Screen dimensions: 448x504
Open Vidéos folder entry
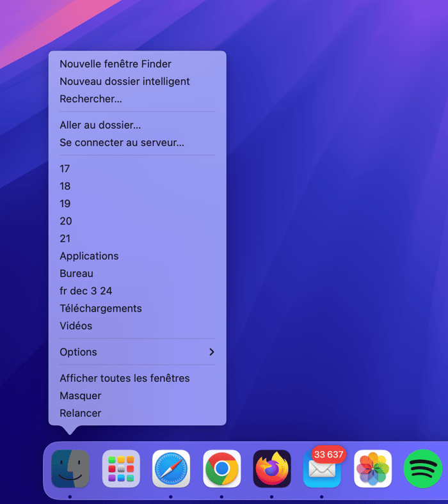[138, 326]
